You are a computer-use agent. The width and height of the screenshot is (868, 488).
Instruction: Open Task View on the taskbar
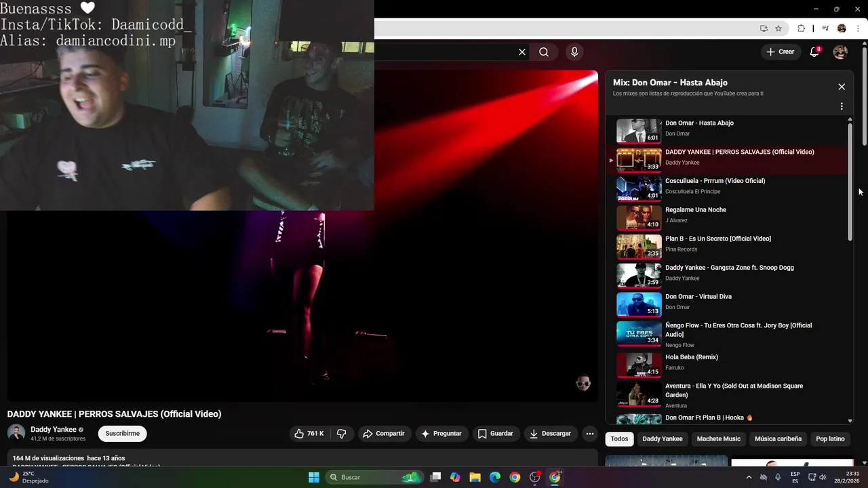coord(436,477)
